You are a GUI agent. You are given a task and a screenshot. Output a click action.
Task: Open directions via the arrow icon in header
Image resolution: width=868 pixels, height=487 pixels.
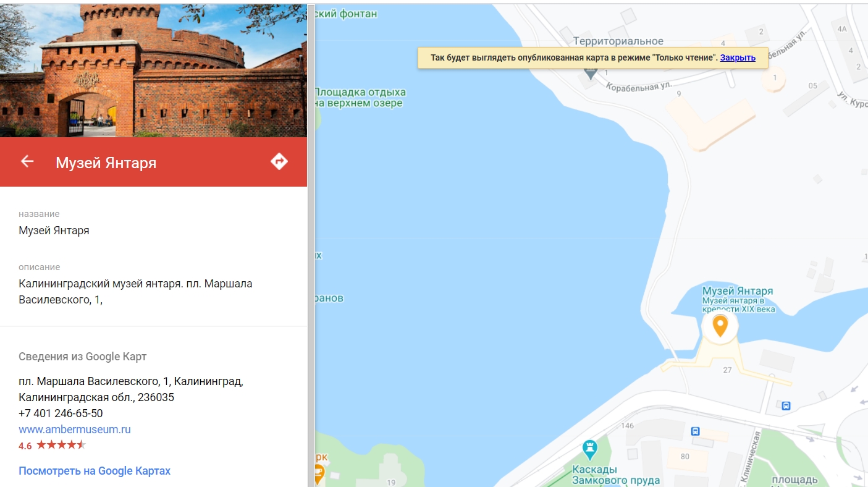point(279,161)
